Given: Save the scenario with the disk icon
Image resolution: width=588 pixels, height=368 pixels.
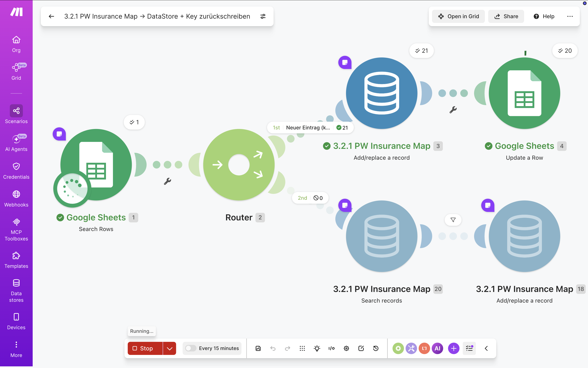Looking at the screenshot, I should [x=258, y=348].
